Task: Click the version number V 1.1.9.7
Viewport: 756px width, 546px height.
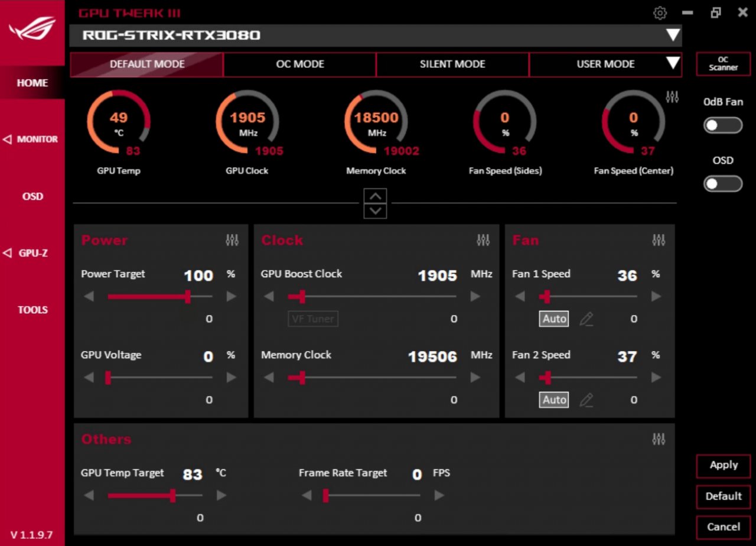Action: point(32,535)
